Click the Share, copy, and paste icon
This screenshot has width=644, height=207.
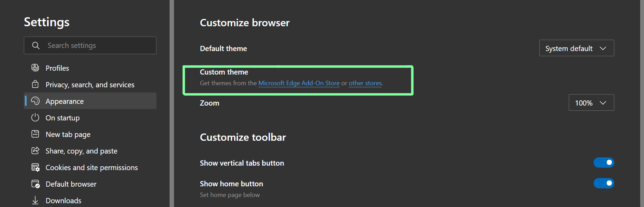[x=35, y=150]
